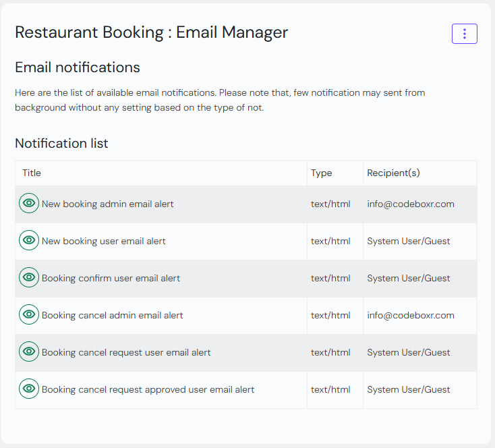Click text/html in cancel request approved row

[x=330, y=389]
